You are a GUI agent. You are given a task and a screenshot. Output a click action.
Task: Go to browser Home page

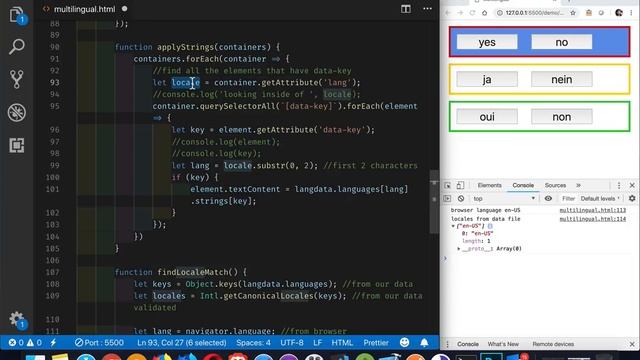pyautogui.click(x=484, y=13)
